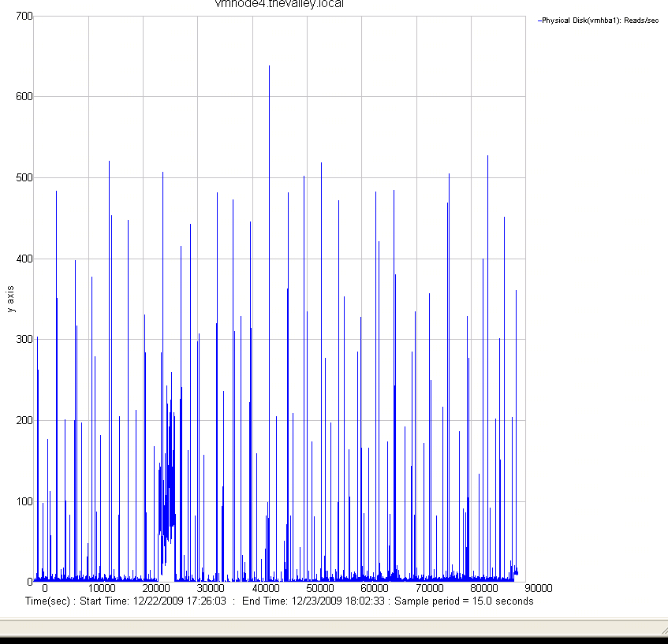This screenshot has height=644, width=668.
Task: Click the chart title vmnode4.thevalley.local
Action: click(280, 4)
